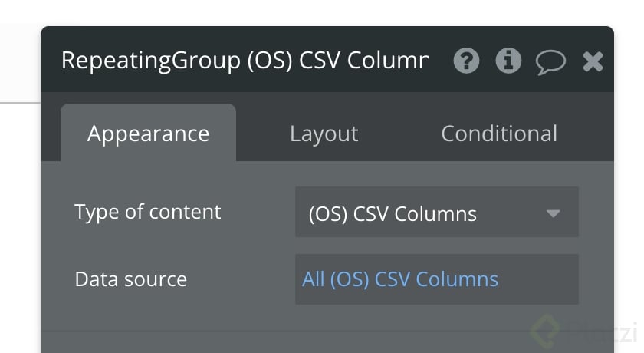Open the Type of content dropdown
This screenshot has height=353, width=644.
point(436,213)
